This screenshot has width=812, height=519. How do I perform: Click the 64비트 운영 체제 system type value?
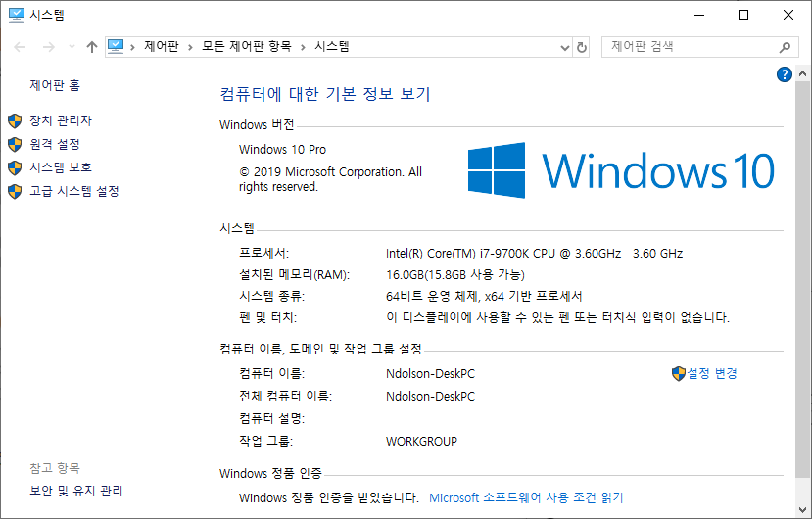click(x=484, y=297)
